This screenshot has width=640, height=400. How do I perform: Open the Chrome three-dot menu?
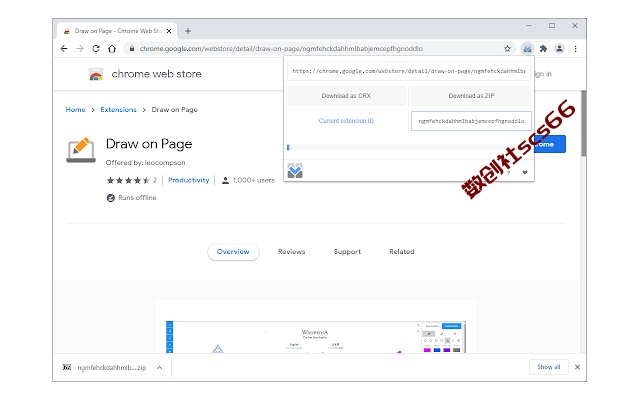click(x=576, y=49)
